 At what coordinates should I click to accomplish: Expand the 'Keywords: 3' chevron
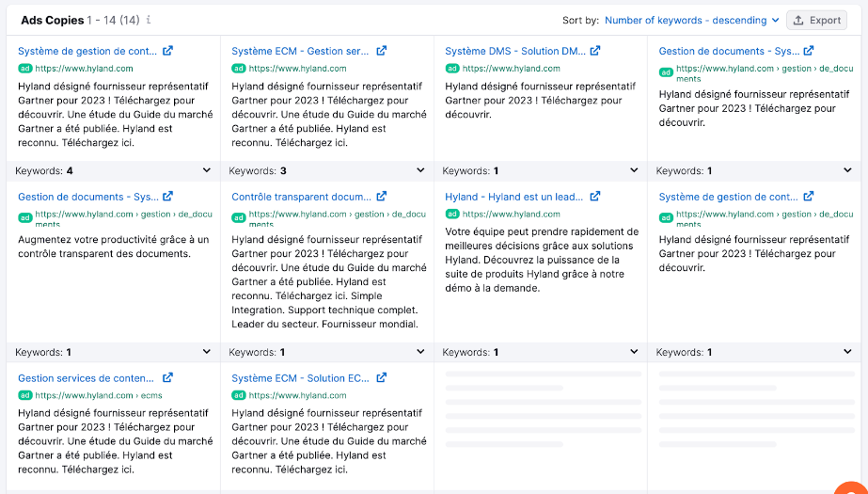tap(421, 171)
